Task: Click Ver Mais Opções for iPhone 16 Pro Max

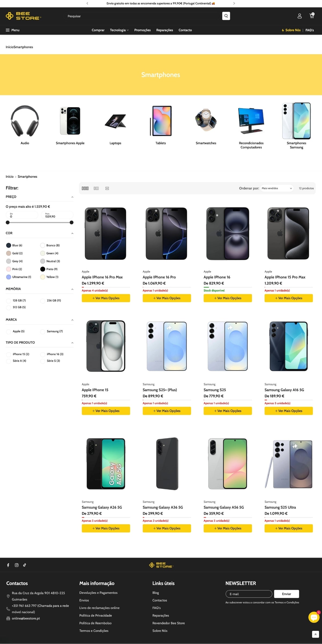Action: pyautogui.click(x=106, y=298)
